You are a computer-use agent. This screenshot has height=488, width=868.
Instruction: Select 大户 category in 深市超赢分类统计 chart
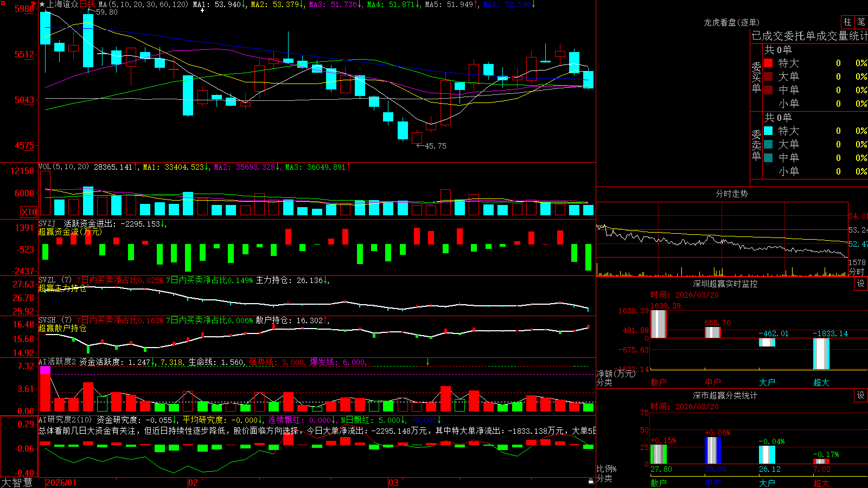[767, 483]
